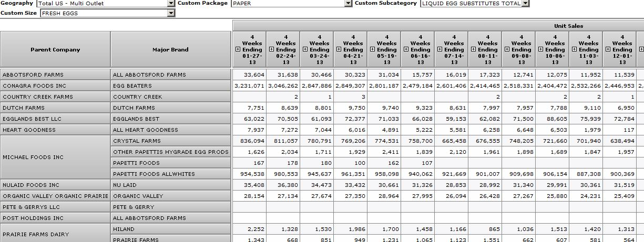
Task: Expand the 4 Weeks Ending 08-11-13 column
Action: pos(474,50)
